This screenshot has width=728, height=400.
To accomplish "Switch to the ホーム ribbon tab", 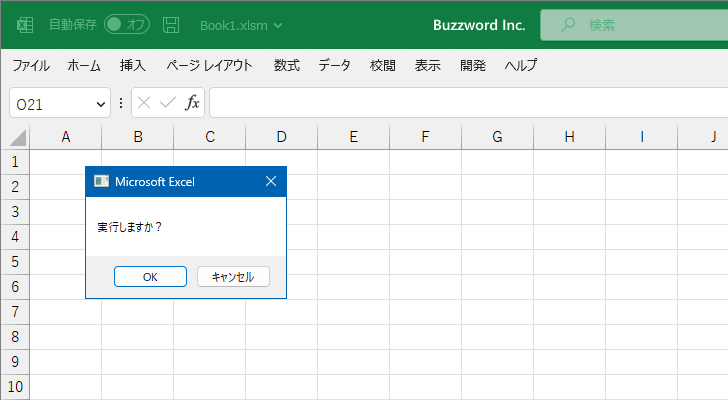I will (84, 65).
